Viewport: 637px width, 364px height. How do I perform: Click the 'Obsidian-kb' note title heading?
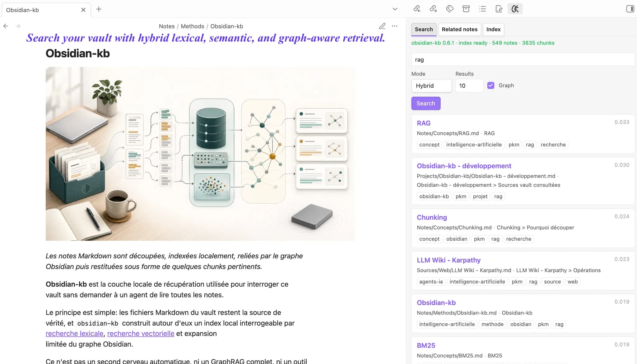(78, 53)
